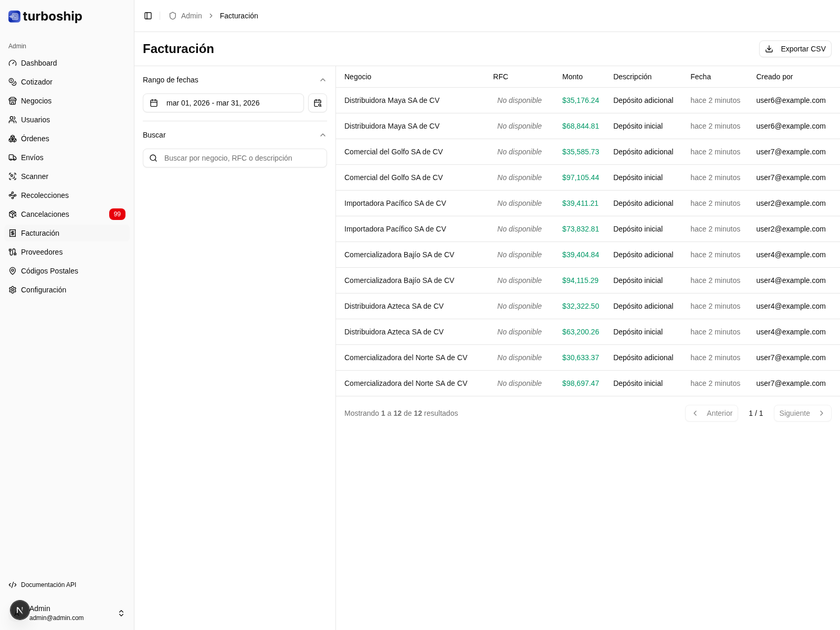The width and height of the screenshot is (840, 630).
Task: Open the Admin account switcher menu
Action: [x=121, y=613]
